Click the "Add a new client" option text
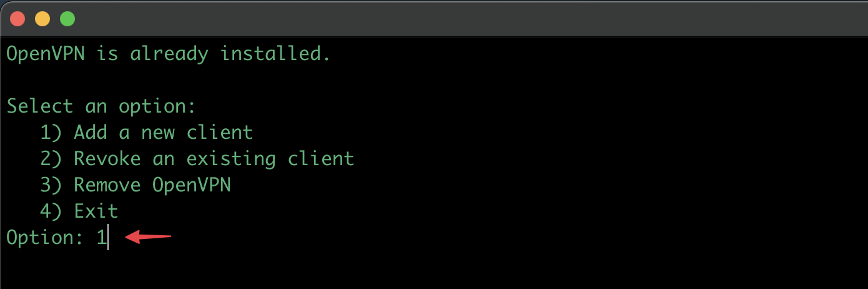 163,133
